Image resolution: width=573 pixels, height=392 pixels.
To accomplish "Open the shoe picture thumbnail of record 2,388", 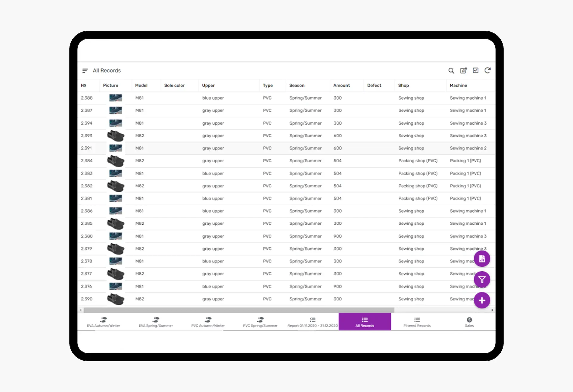I will [116, 98].
